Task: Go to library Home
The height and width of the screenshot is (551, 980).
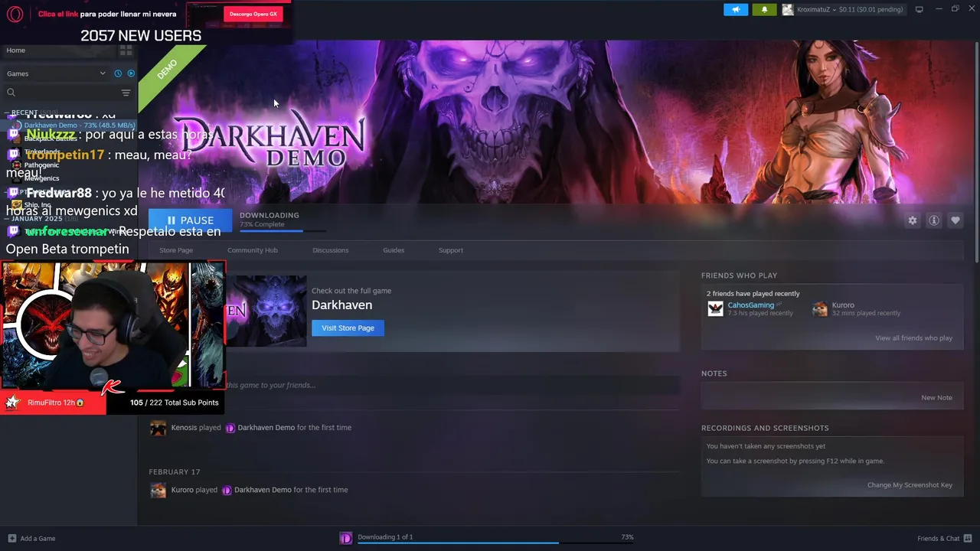Action: 16,51
